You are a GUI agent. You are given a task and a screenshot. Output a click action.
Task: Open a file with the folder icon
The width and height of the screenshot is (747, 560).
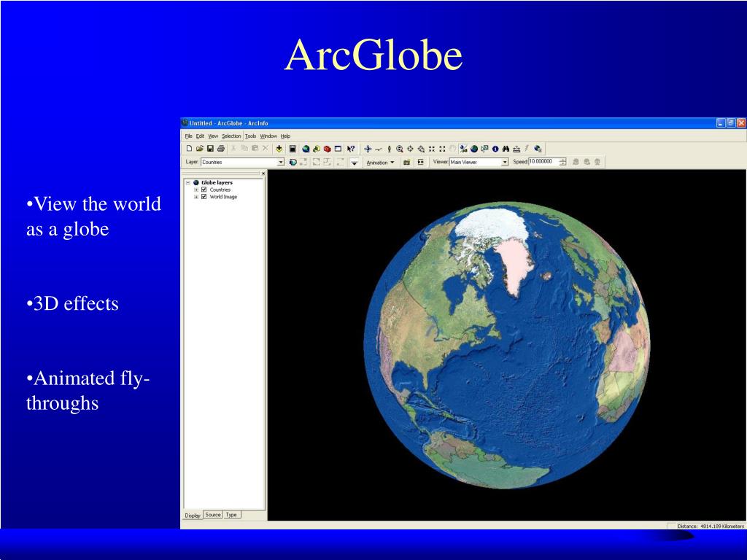pyautogui.click(x=200, y=149)
